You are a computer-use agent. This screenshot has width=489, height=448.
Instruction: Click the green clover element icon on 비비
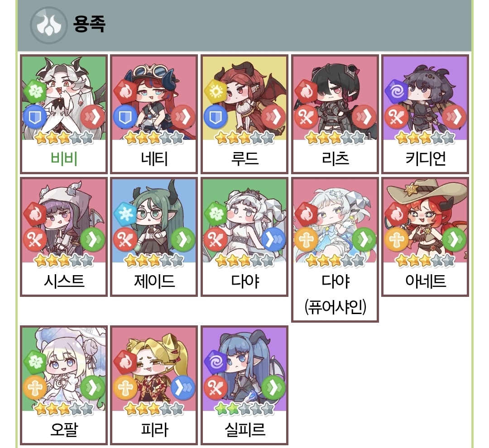pyautogui.click(x=35, y=91)
